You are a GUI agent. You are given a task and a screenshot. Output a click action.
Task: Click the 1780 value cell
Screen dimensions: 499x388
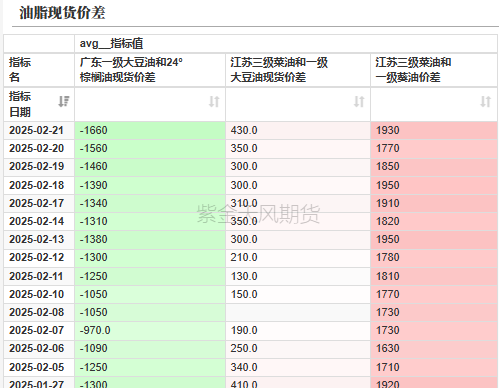tap(434, 257)
